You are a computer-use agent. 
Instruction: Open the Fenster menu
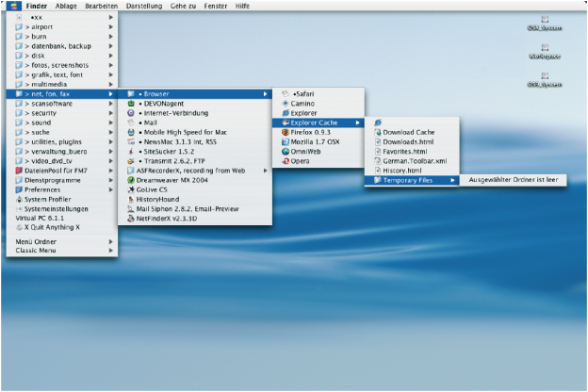216,6
